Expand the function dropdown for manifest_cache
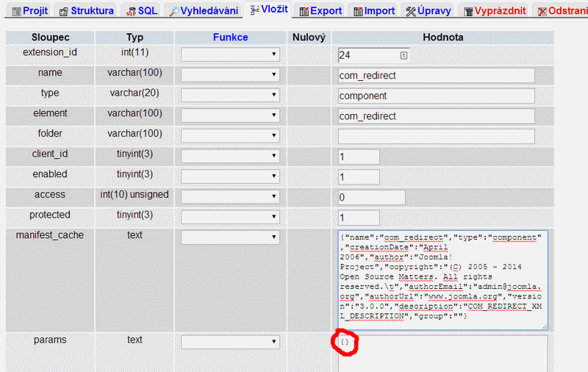This screenshot has width=588, height=372. coord(230,237)
